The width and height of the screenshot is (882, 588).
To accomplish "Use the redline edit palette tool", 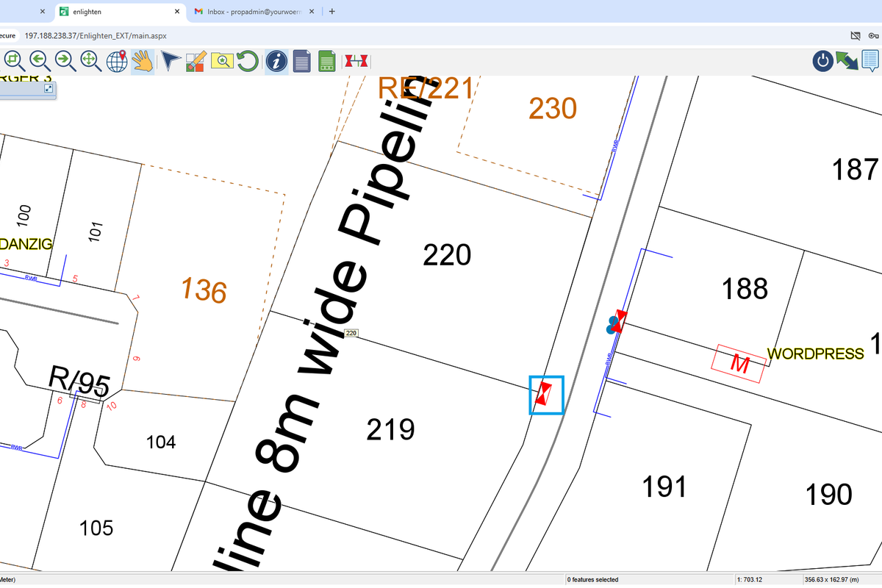I will point(195,62).
